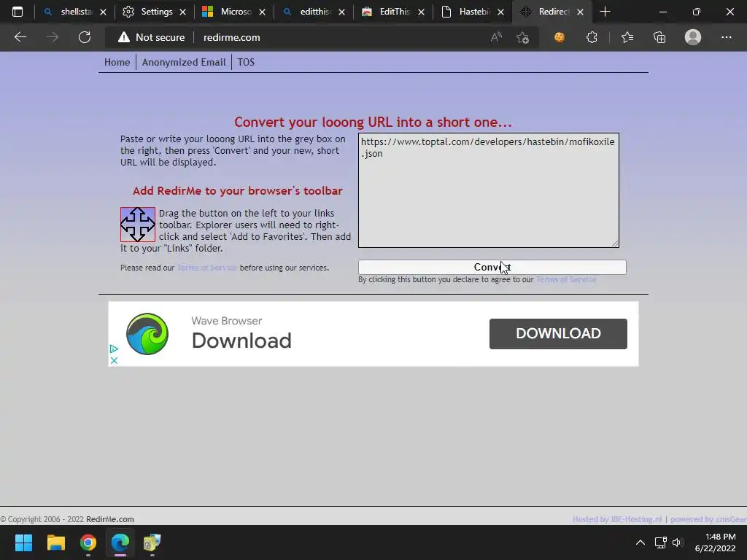
Task: Open the Favorites list icon
Action: pyautogui.click(x=627, y=37)
